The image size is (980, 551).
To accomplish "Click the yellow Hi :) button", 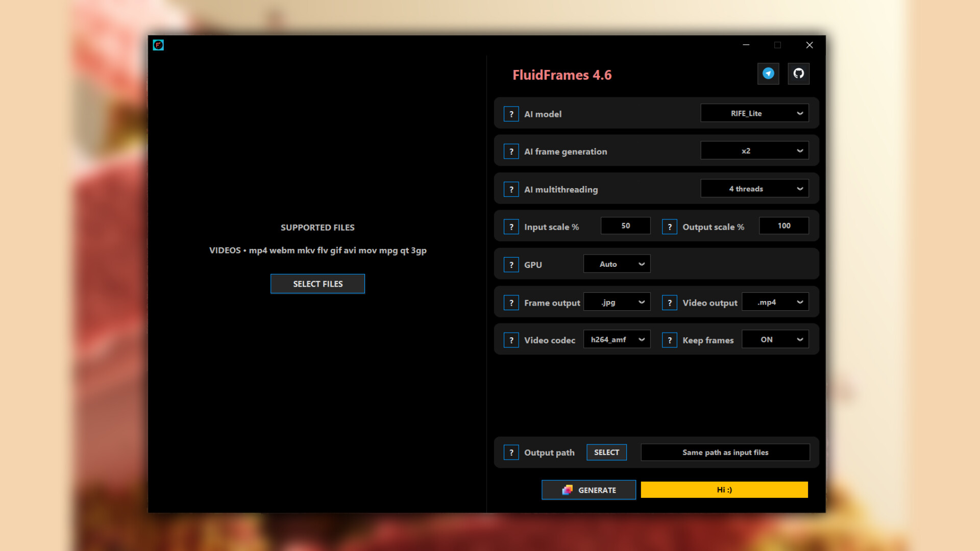I will coord(723,489).
